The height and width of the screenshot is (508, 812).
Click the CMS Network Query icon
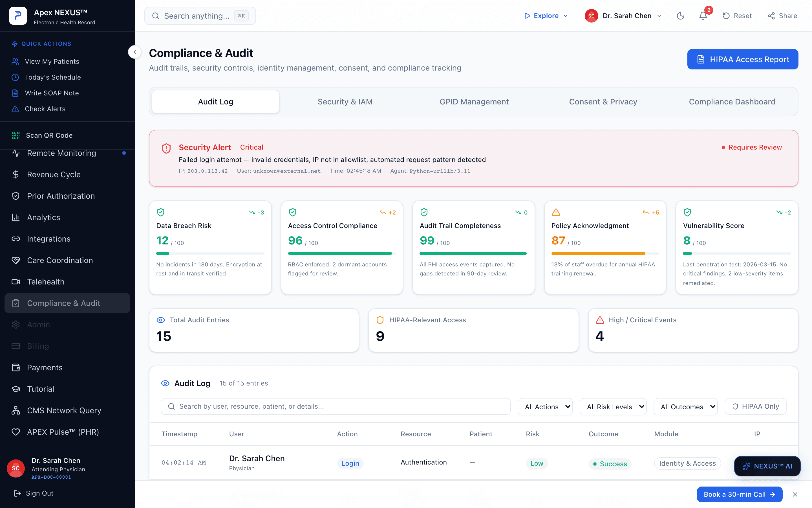click(16, 410)
